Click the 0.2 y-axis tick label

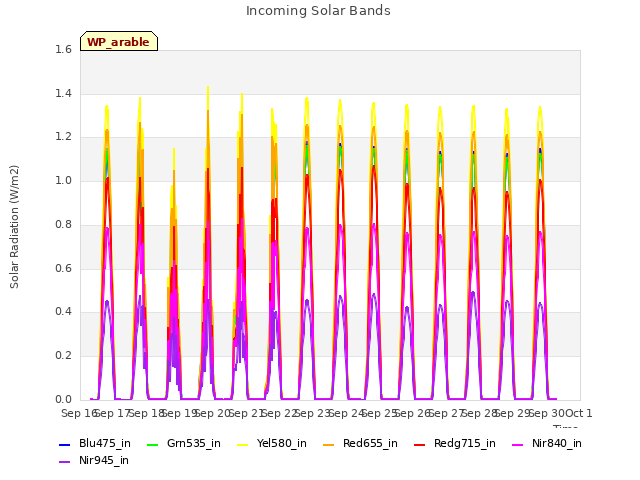63,355
